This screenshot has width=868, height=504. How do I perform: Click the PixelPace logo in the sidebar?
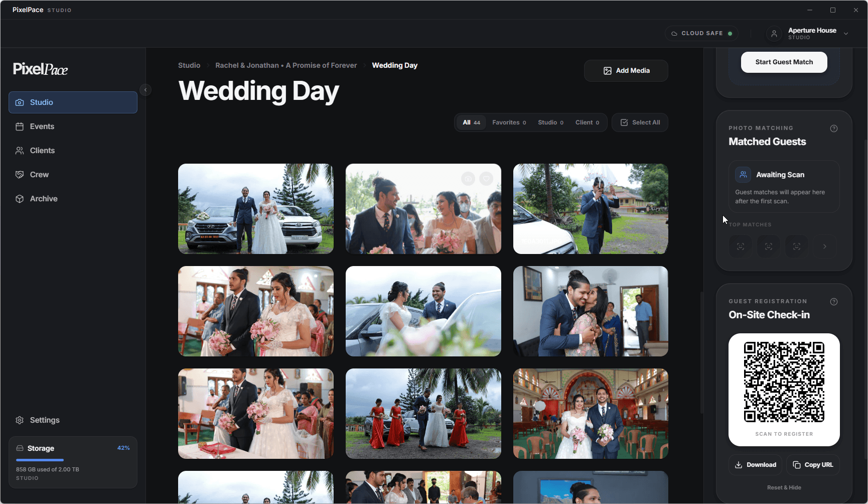40,69
